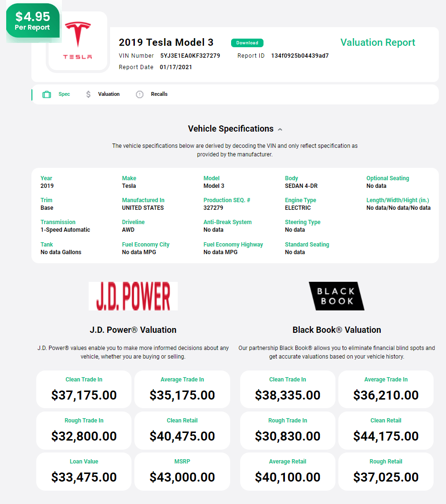The height and width of the screenshot is (504, 446).
Task: Click the Fuel Economy City label
Action: coord(146,244)
